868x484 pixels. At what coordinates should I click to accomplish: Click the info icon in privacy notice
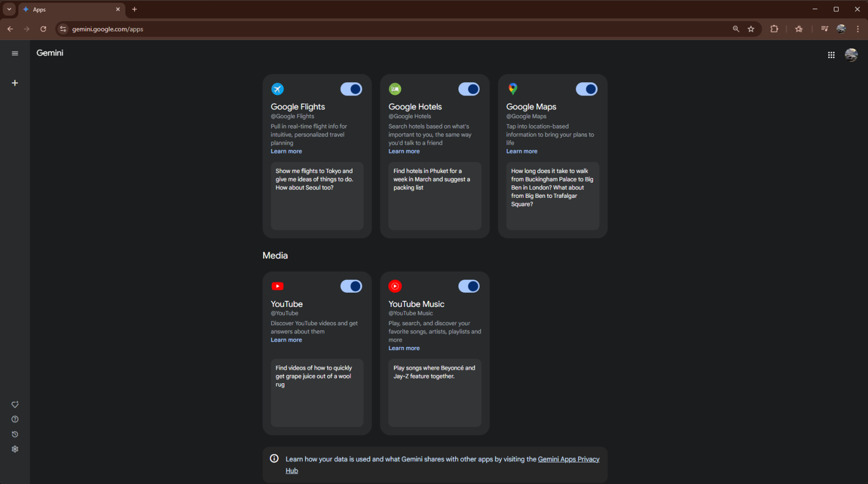(x=275, y=459)
